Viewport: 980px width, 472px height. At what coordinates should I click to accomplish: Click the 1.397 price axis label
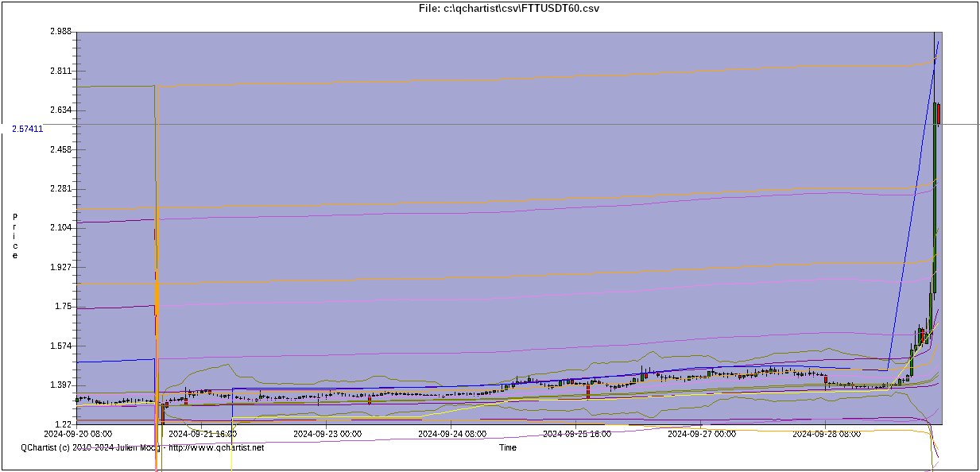[60, 385]
